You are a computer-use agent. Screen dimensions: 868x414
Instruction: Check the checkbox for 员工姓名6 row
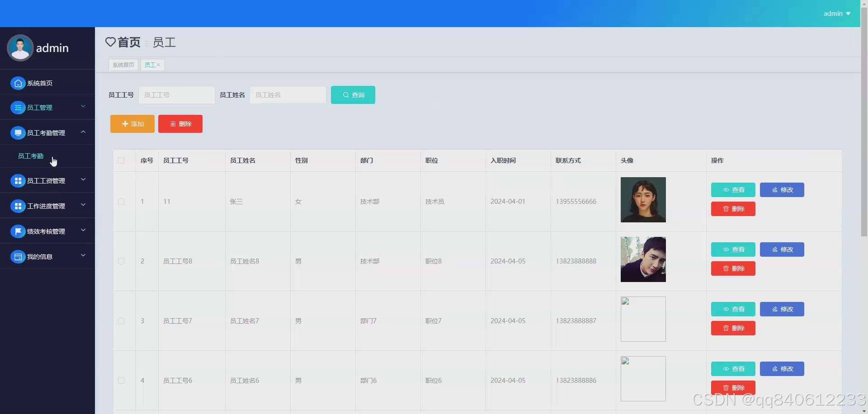coord(121,381)
